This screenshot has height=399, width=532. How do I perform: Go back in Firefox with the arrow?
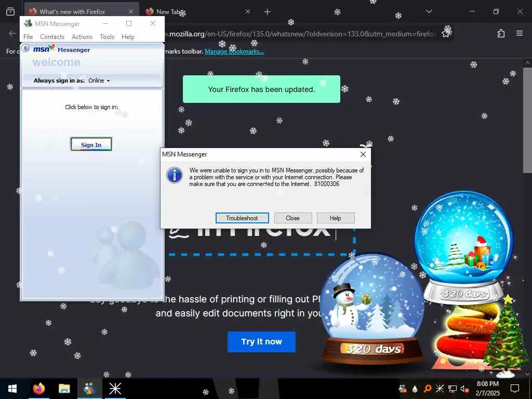click(12, 33)
